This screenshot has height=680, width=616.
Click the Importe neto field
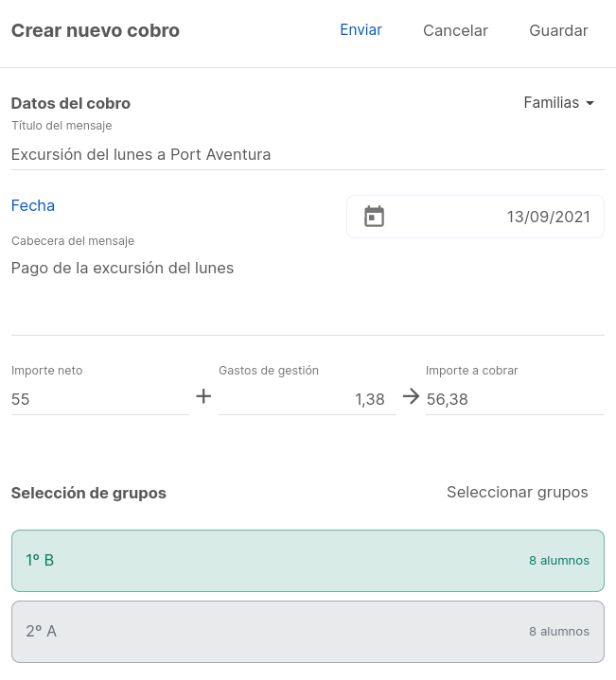99,399
